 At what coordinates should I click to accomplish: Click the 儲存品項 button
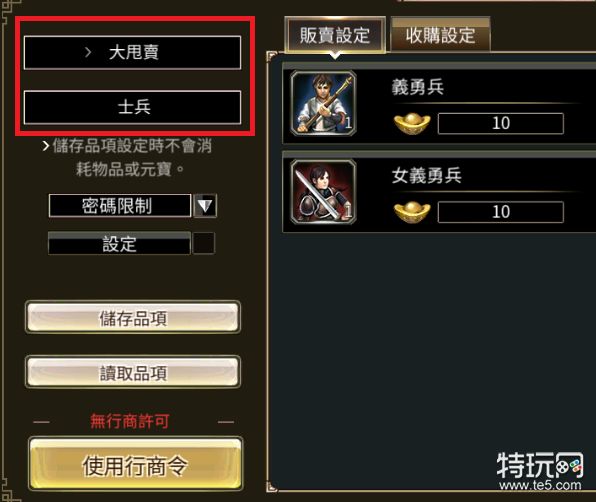pyautogui.click(x=133, y=318)
